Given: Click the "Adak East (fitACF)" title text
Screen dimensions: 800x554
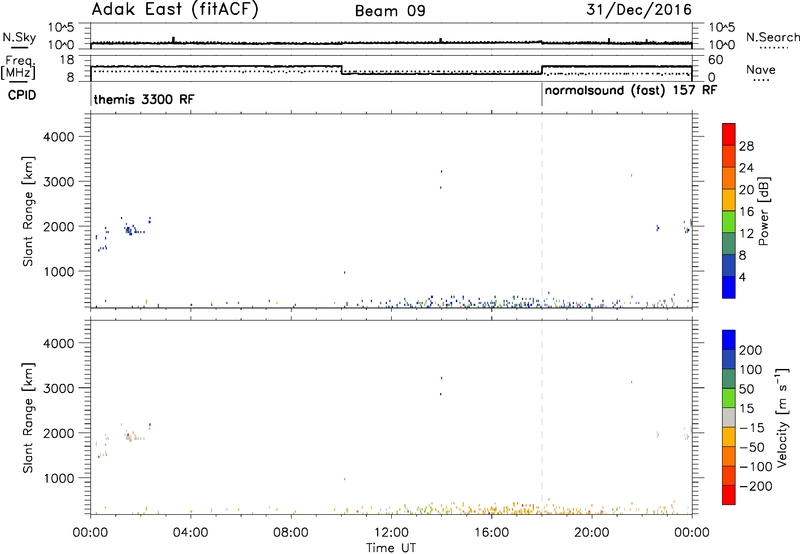Looking at the screenshot, I should pos(175,9).
